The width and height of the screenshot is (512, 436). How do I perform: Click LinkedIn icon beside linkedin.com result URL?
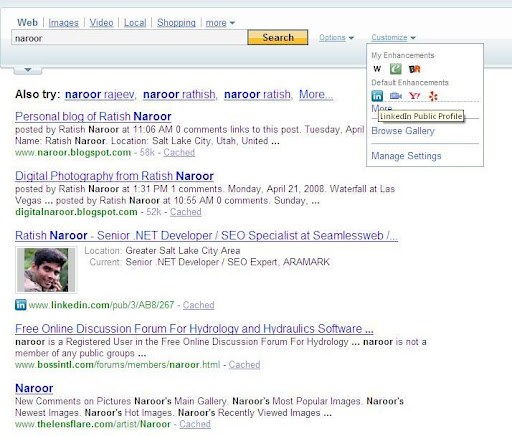[x=21, y=305]
